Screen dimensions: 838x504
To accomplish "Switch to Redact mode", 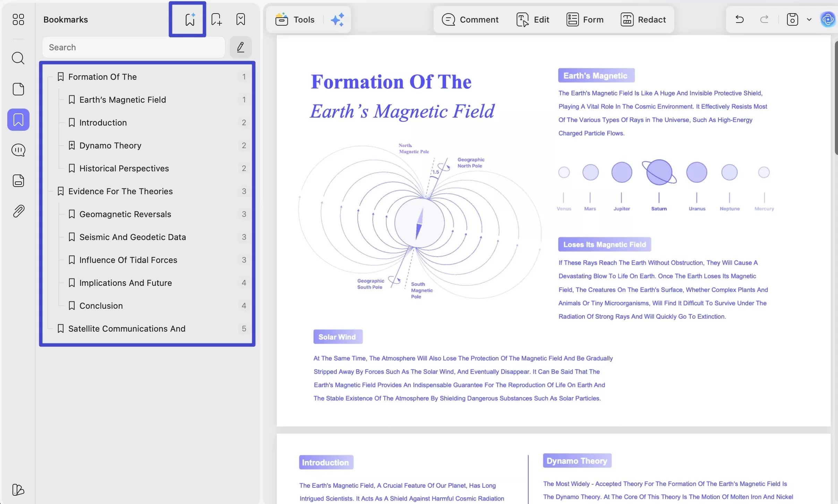I will click(643, 19).
